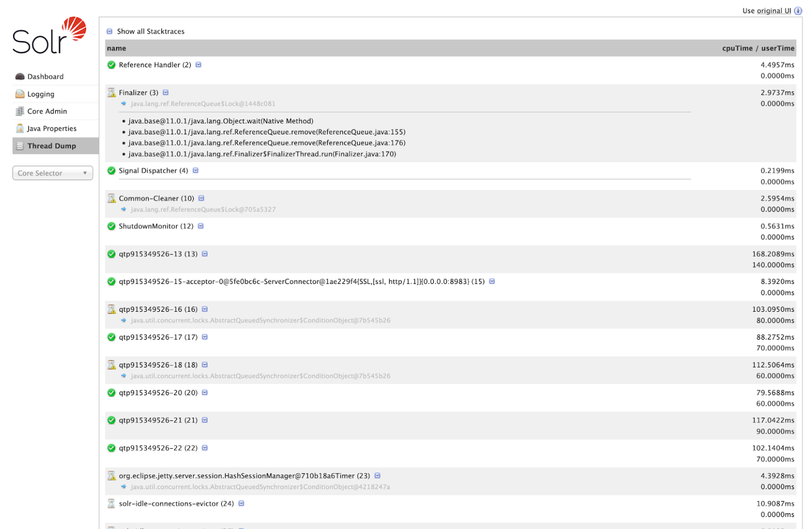Expand stack trace for Common-Cleaner (10)
The height and width of the screenshot is (529, 812).
pos(201,198)
